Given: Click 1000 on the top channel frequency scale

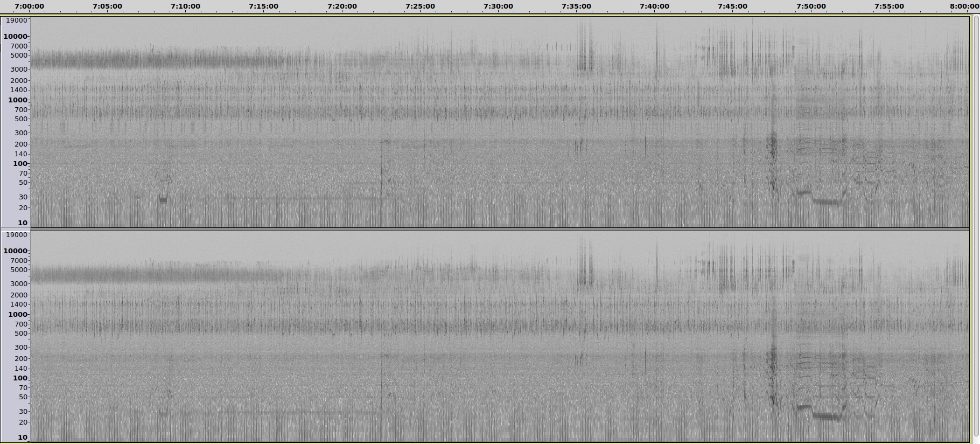Looking at the screenshot, I should click(17, 100).
